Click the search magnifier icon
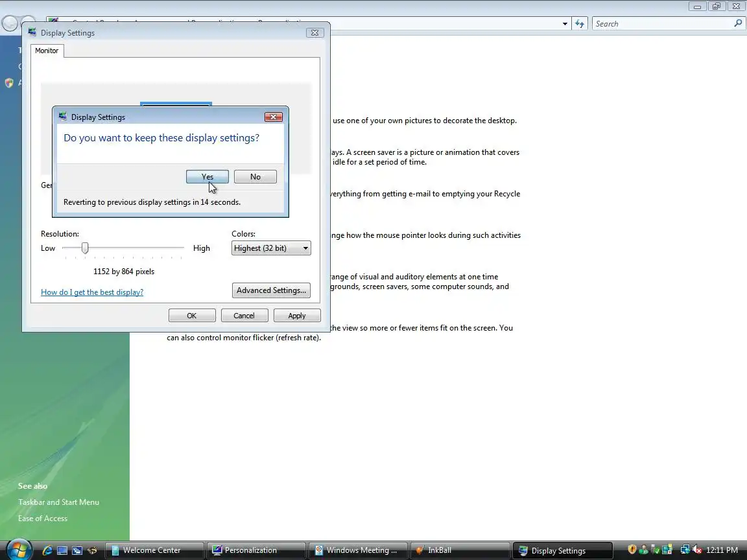Image resolution: width=747 pixels, height=560 pixels. click(x=738, y=23)
